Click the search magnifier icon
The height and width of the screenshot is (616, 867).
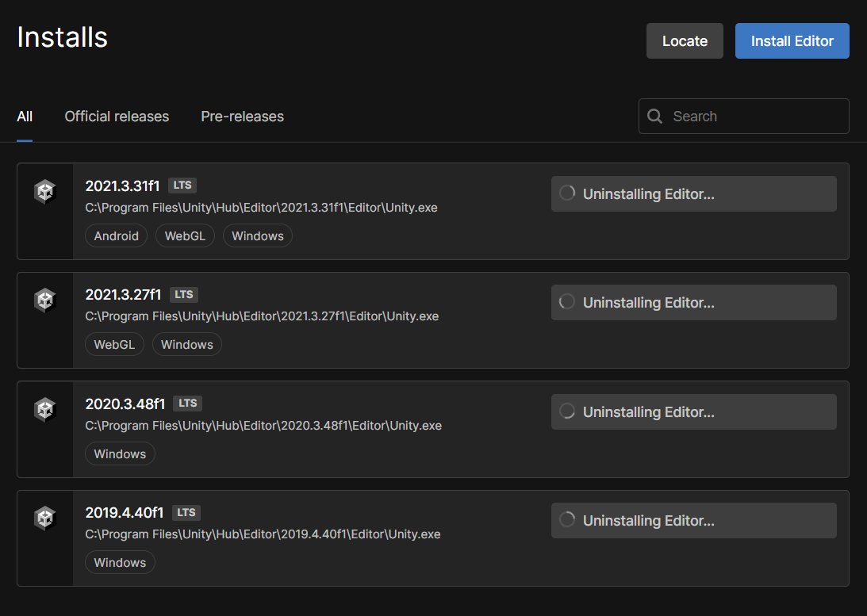pos(654,116)
